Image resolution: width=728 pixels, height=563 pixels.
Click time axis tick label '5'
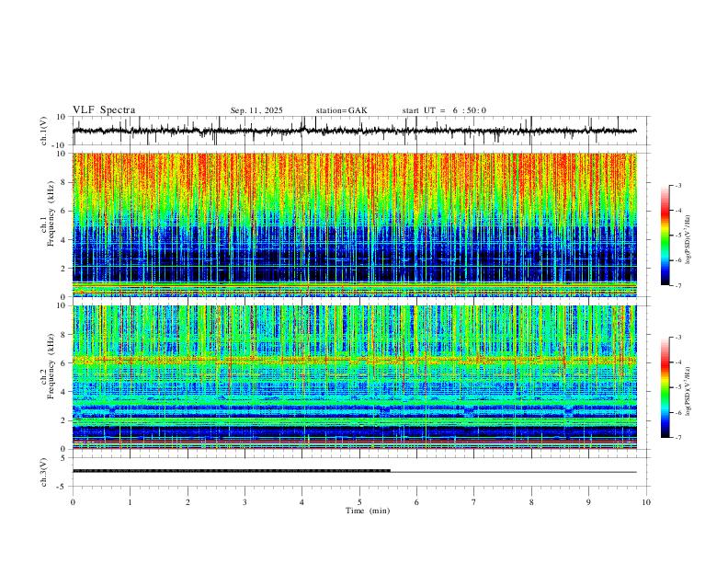click(x=359, y=502)
